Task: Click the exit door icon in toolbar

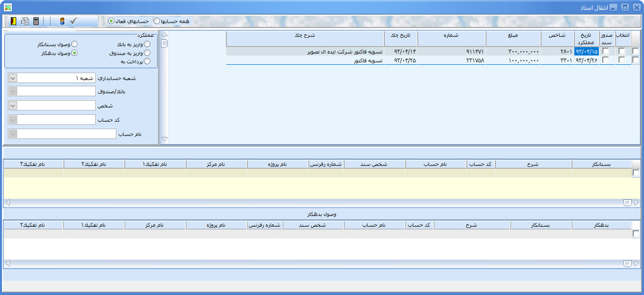Action: click(13, 21)
